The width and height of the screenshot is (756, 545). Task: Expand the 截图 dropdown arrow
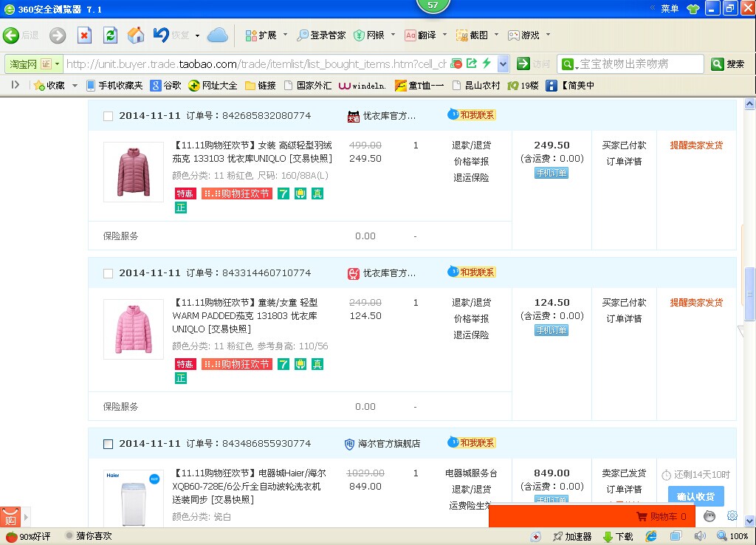click(496, 35)
